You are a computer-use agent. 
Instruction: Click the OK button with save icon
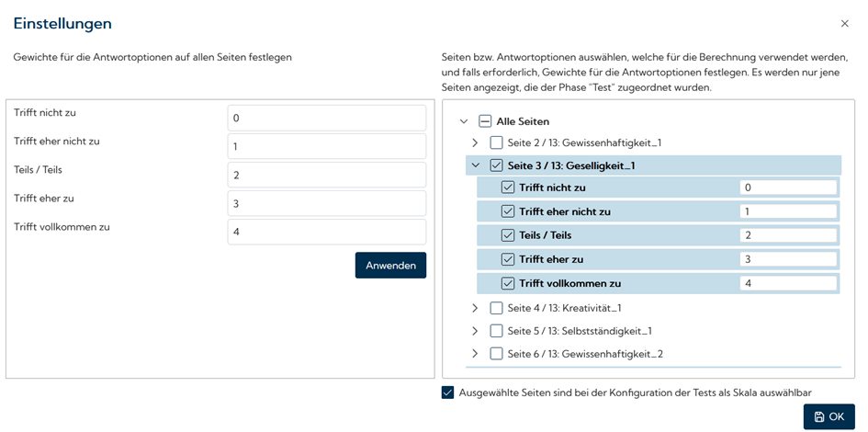coord(829,416)
